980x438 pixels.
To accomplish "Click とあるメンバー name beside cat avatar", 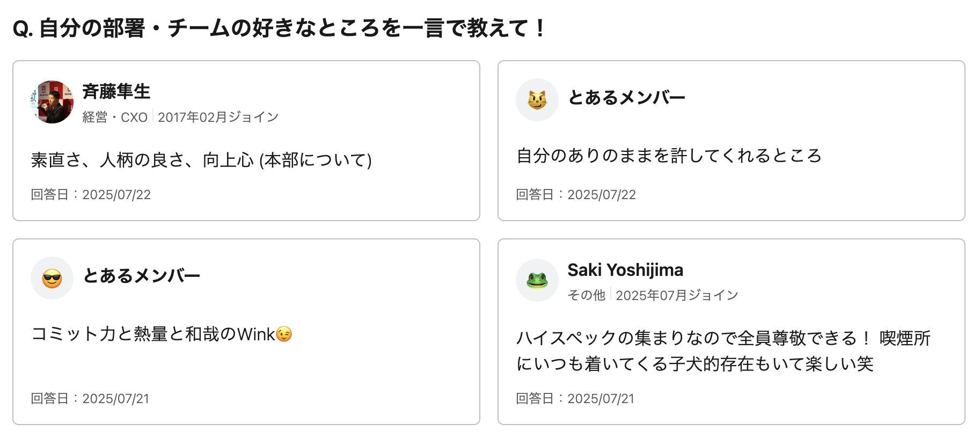I will (x=626, y=98).
